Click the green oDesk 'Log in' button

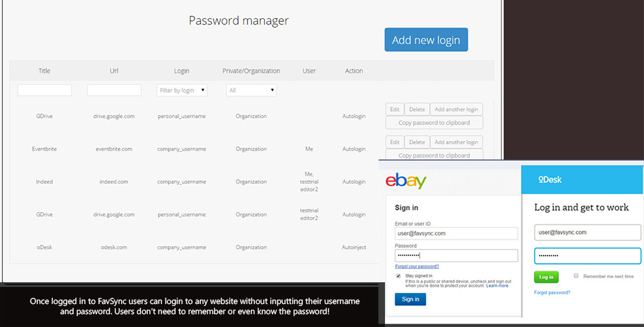[546, 277]
